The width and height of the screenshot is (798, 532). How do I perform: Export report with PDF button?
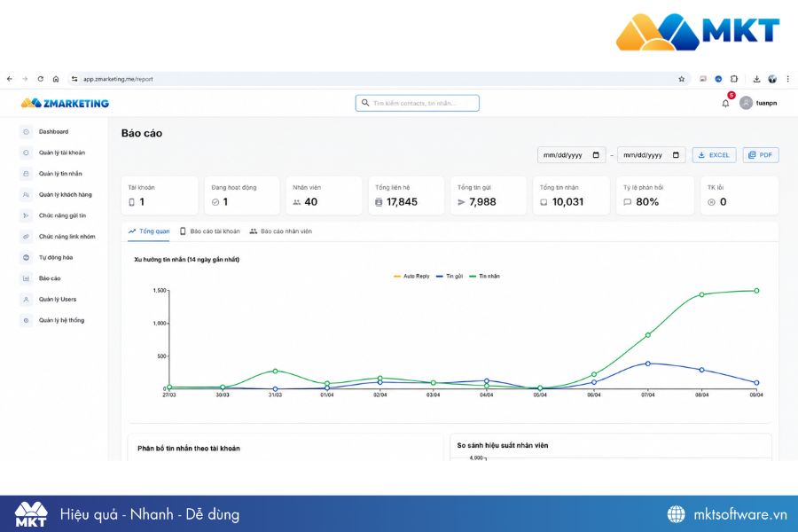(761, 155)
